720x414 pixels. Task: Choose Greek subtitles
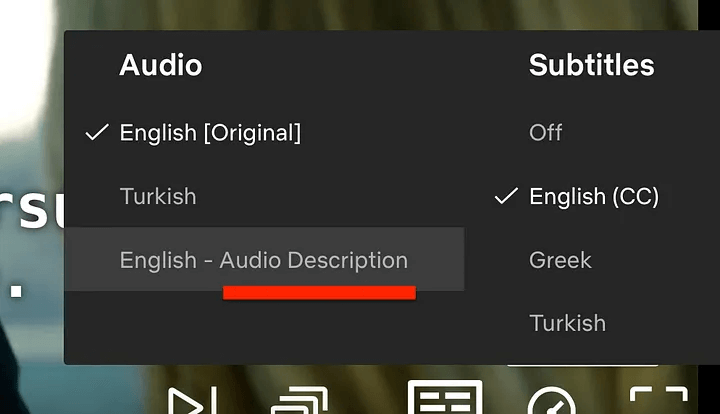coord(560,260)
